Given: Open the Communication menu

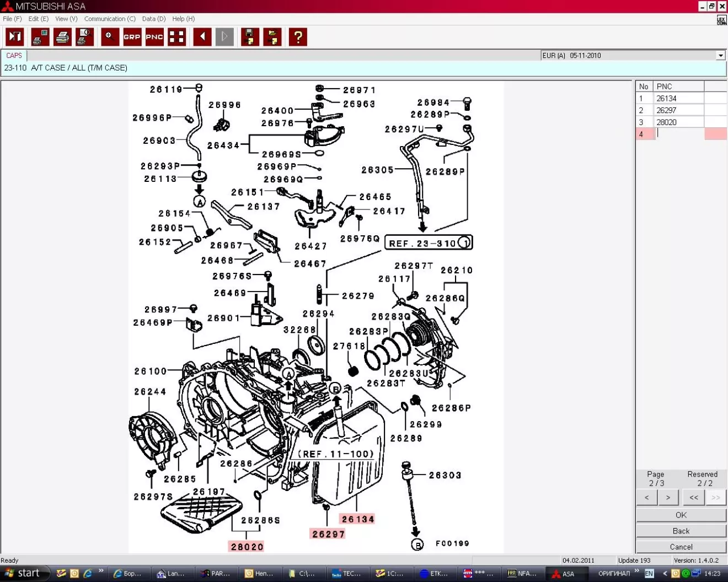Looking at the screenshot, I should pyautogui.click(x=109, y=19).
